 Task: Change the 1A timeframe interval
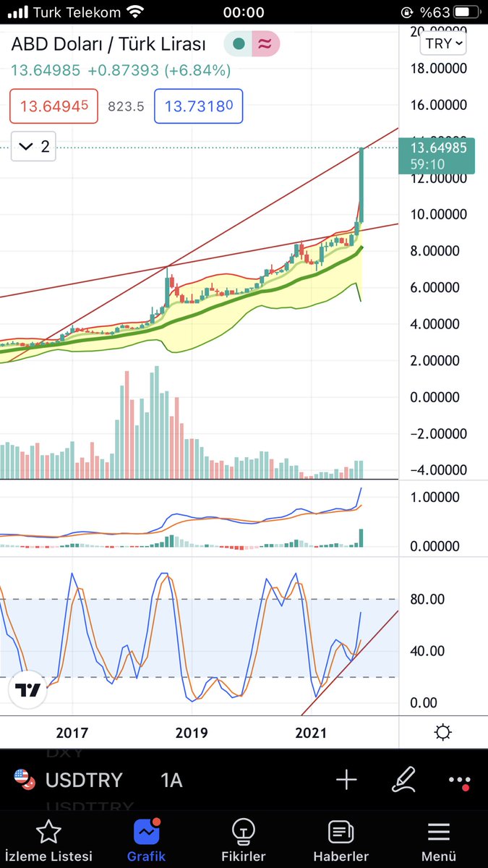[x=171, y=780]
